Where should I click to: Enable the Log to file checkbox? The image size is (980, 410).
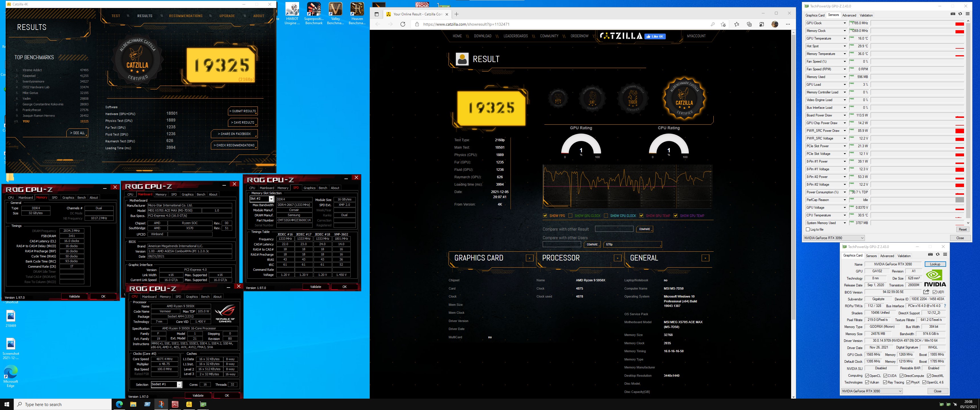click(808, 229)
